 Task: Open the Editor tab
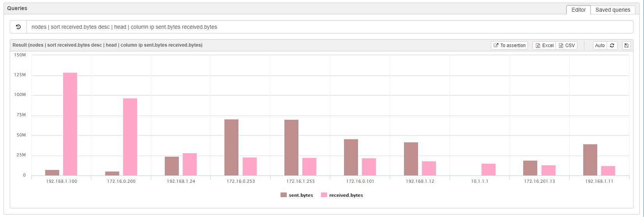(579, 10)
